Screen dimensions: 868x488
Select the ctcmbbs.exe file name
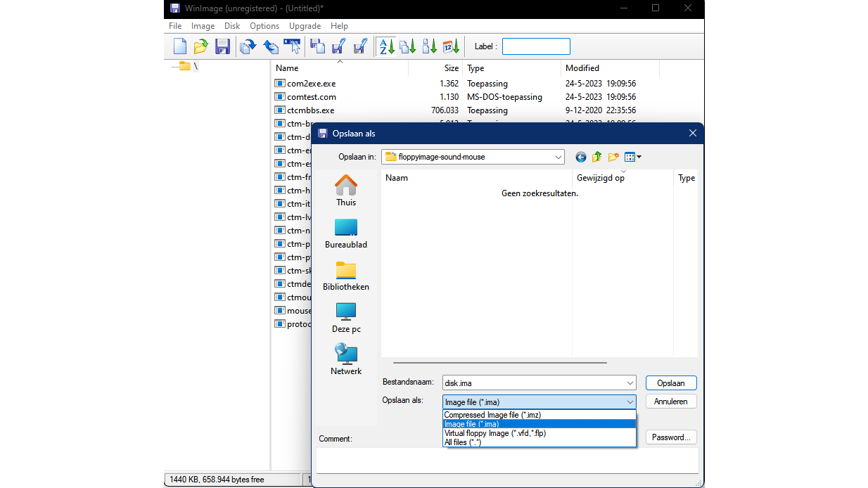pos(311,110)
